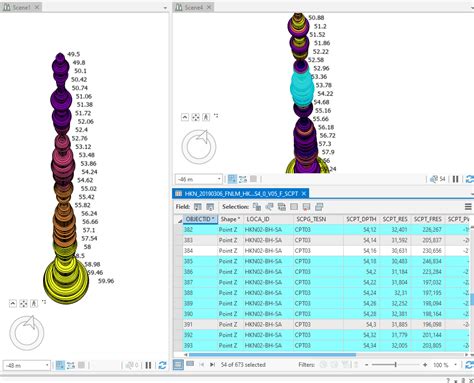Toggle show selected records view button
The width and height of the screenshot is (474, 383).
[x=190, y=364]
